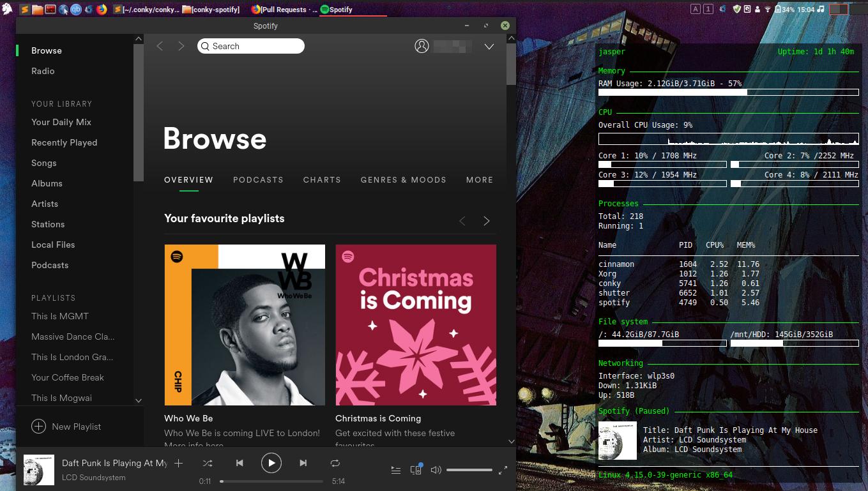Image resolution: width=868 pixels, height=491 pixels.
Task: Launch the terminal from the panel launcher
Action: point(50,10)
